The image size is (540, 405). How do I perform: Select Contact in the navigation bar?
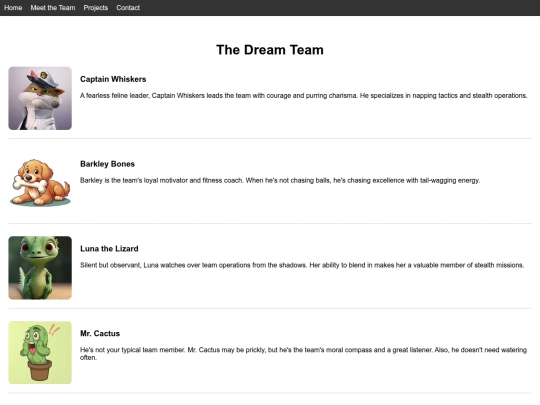click(x=128, y=8)
